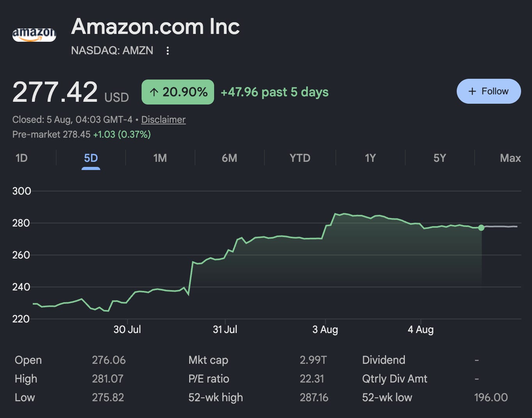This screenshot has height=418, width=532.
Task: Follow the Amazon.com Inc stock
Action: point(489,91)
